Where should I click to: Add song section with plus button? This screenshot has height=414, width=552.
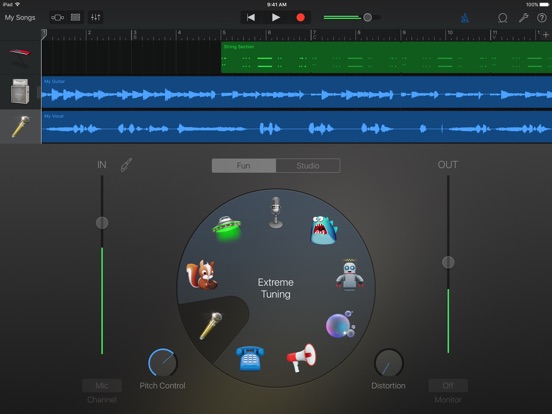click(546, 34)
